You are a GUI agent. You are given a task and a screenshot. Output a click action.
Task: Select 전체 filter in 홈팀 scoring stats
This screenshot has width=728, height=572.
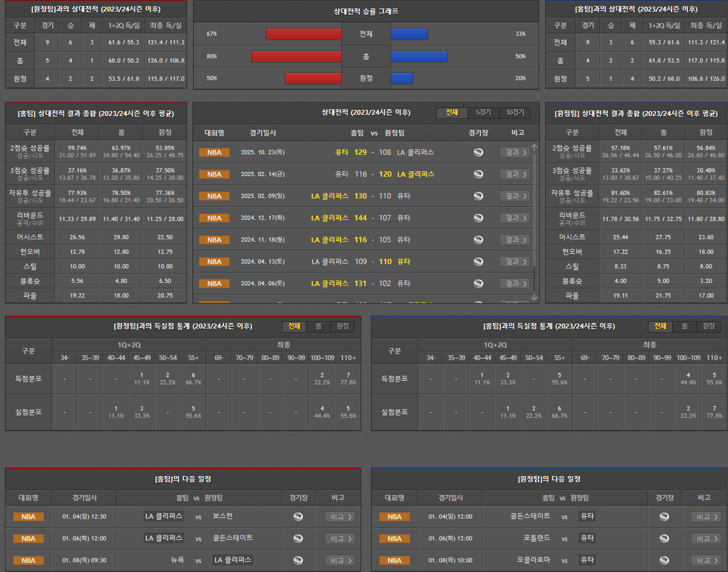click(x=660, y=327)
